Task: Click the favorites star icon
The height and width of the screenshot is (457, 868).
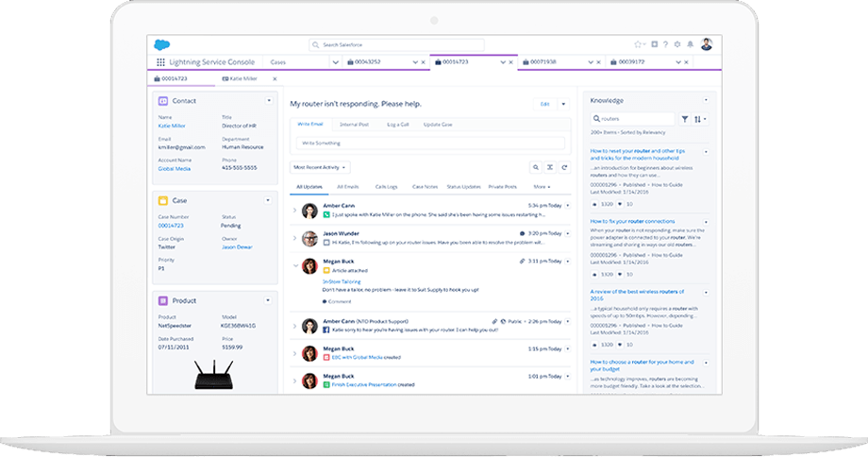Action: click(639, 44)
